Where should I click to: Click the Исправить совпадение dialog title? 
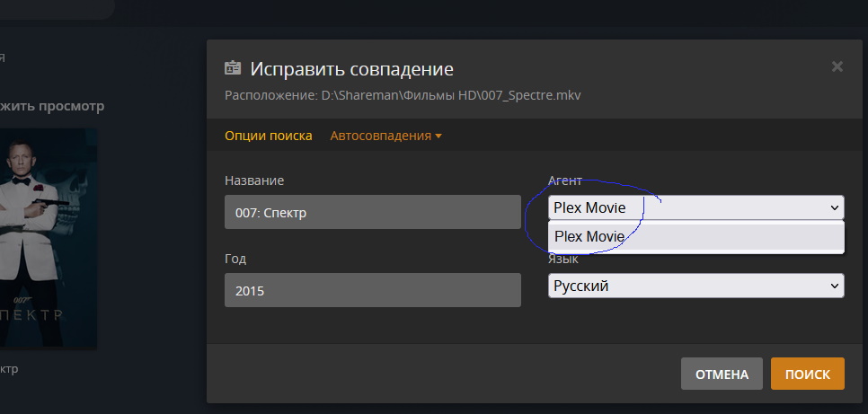point(351,68)
